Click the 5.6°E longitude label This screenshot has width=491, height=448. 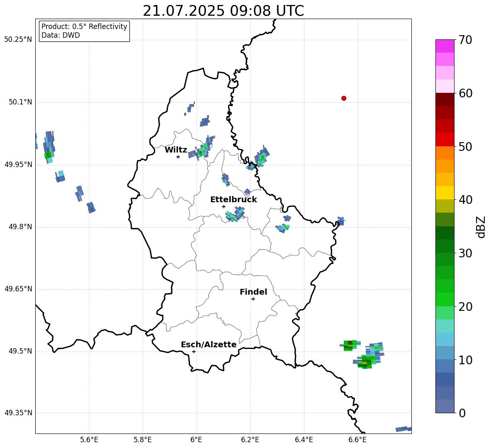[x=89, y=440]
